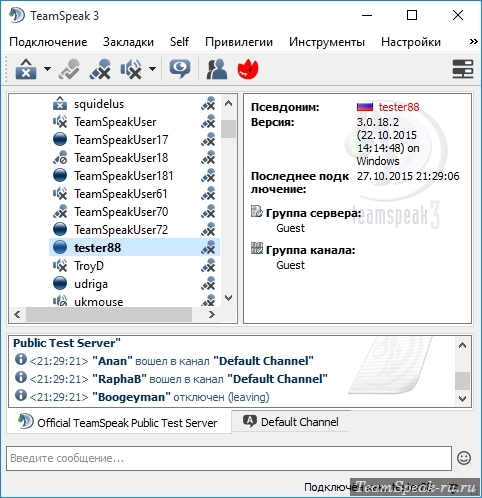
Task: Open the emoticon smiley picker
Action: click(x=464, y=458)
